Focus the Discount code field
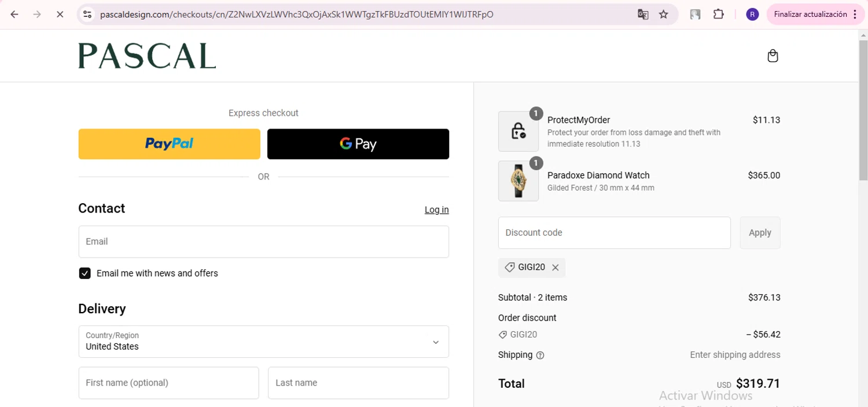 click(x=614, y=233)
